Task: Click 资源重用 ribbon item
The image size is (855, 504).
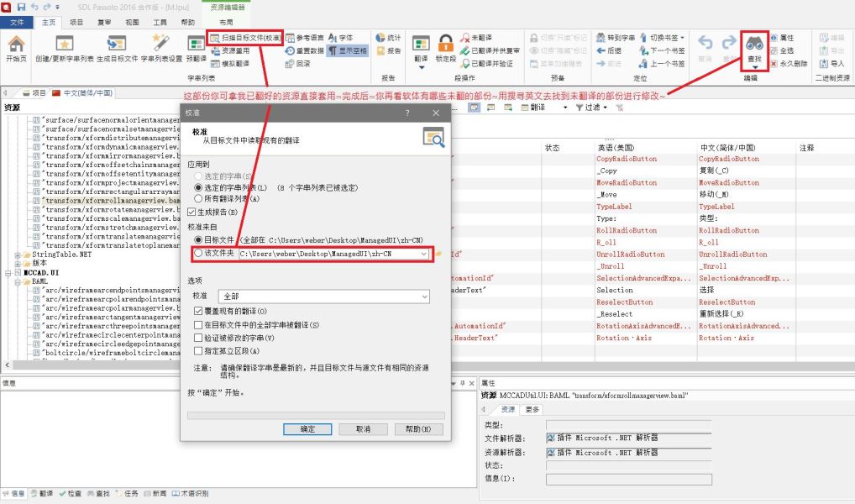Action: (230, 50)
